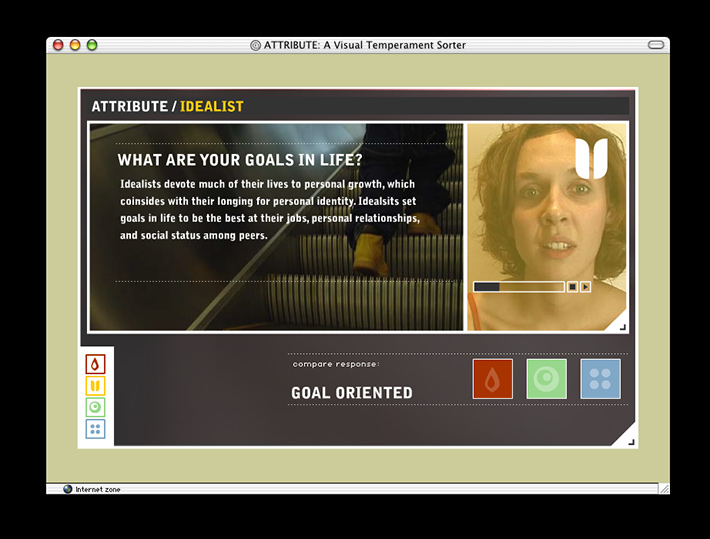Click the ATTRIBUTE header text
This screenshot has width=710, height=539.
[130, 106]
